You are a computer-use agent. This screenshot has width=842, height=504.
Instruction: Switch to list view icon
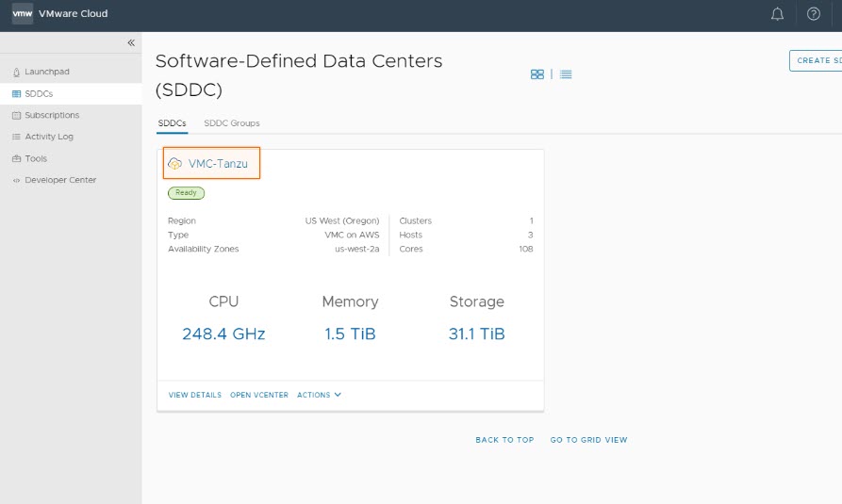(x=566, y=74)
